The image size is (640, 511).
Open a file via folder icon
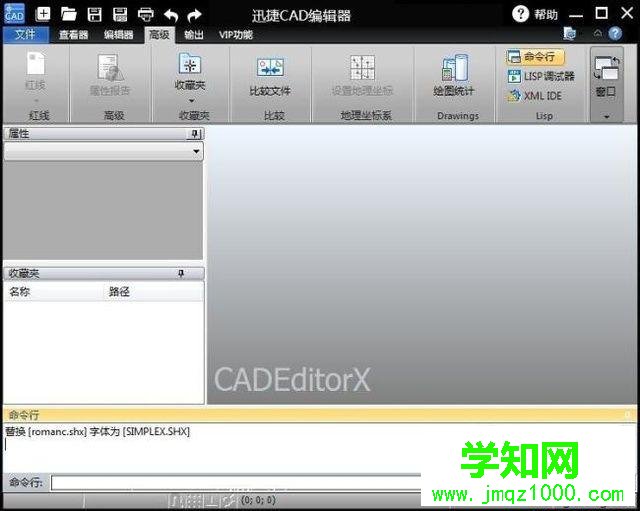pos(69,14)
